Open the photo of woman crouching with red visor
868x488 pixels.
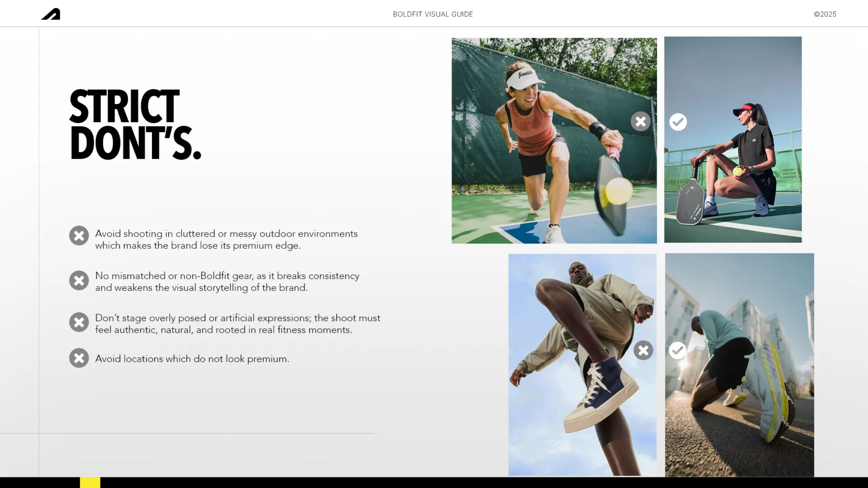(x=733, y=140)
